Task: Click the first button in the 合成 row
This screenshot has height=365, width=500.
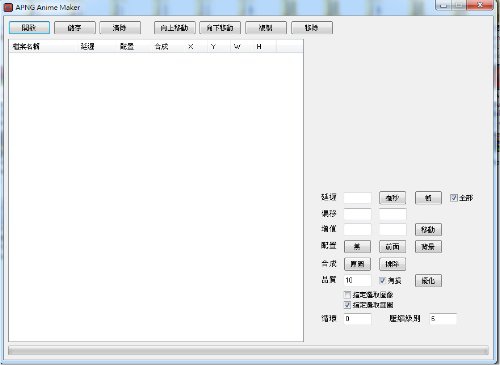Action: pos(357,264)
